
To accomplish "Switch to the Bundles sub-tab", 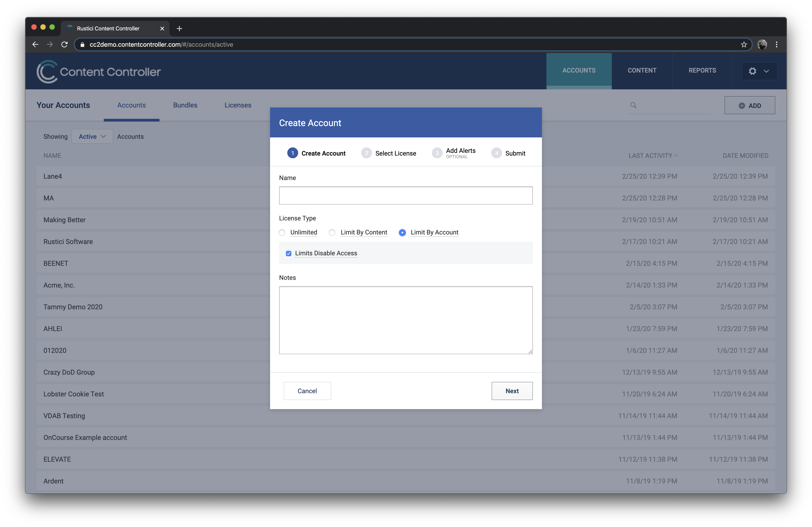I will 185,105.
